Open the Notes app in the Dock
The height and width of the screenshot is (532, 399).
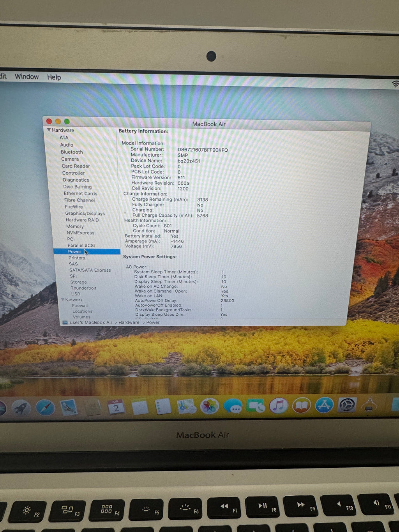(x=139, y=407)
